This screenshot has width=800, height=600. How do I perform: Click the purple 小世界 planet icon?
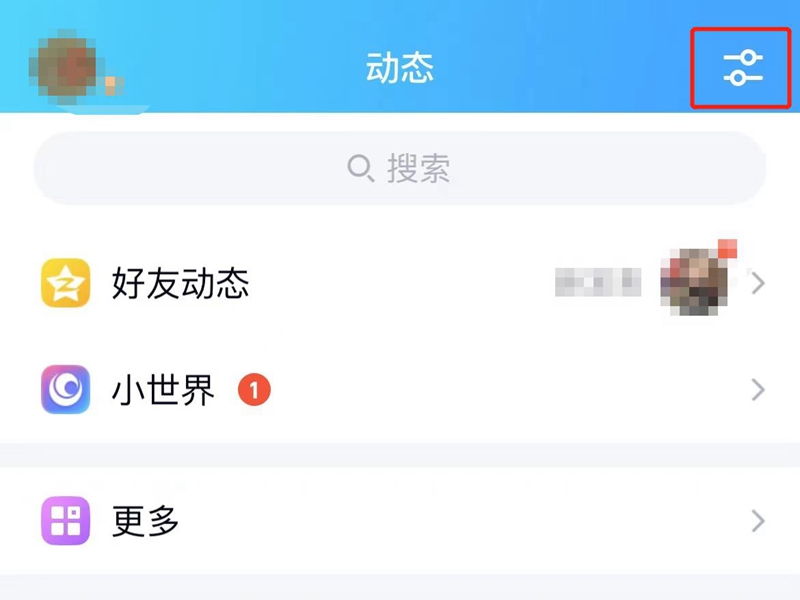click(65, 389)
